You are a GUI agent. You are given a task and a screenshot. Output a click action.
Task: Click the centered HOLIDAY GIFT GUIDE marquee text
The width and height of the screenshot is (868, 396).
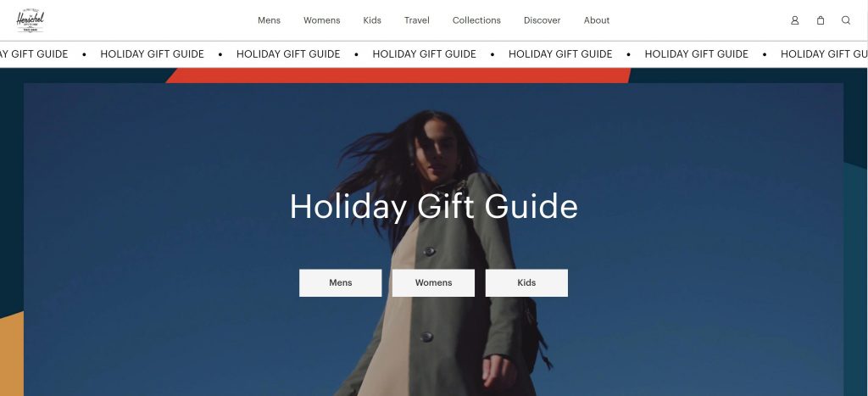[424, 54]
